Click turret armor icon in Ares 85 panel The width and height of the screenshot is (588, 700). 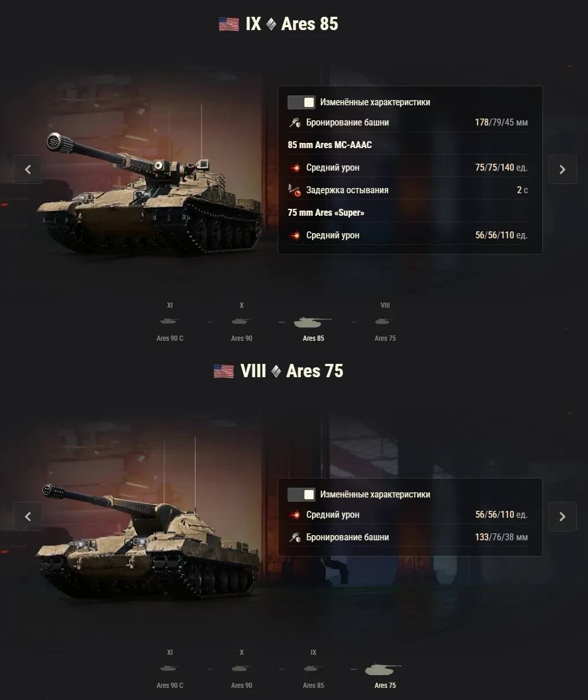295,123
